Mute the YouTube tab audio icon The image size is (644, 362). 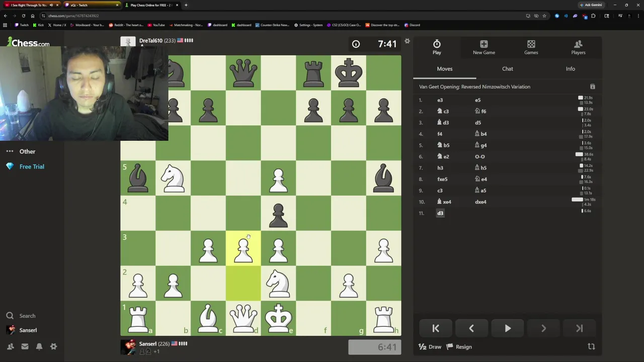[x=51, y=5]
